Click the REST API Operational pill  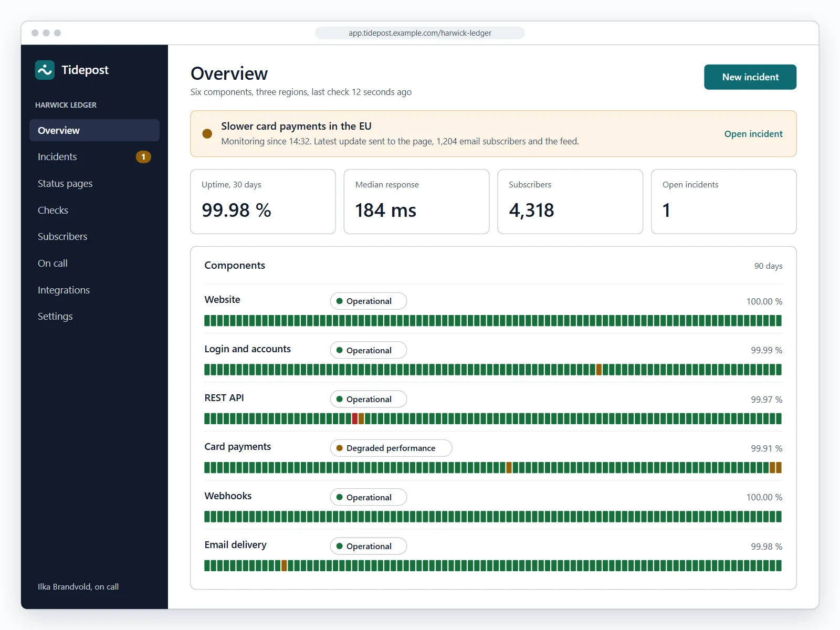[369, 399]
